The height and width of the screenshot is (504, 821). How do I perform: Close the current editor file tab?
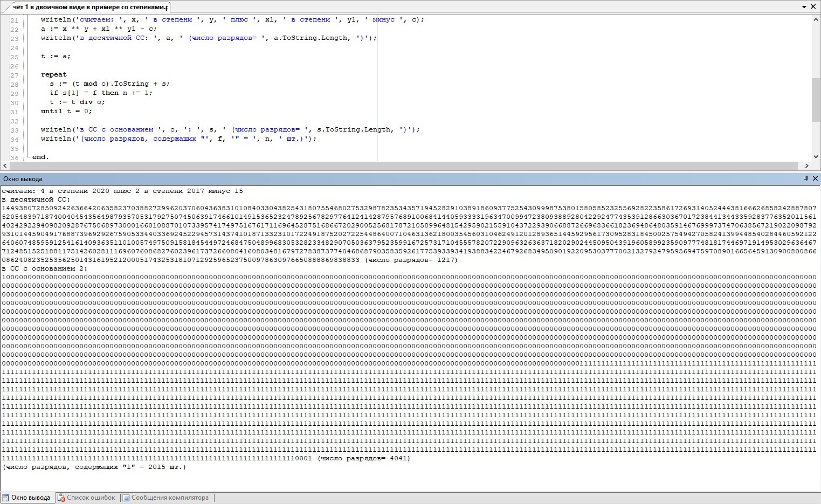tap(813, 7)
